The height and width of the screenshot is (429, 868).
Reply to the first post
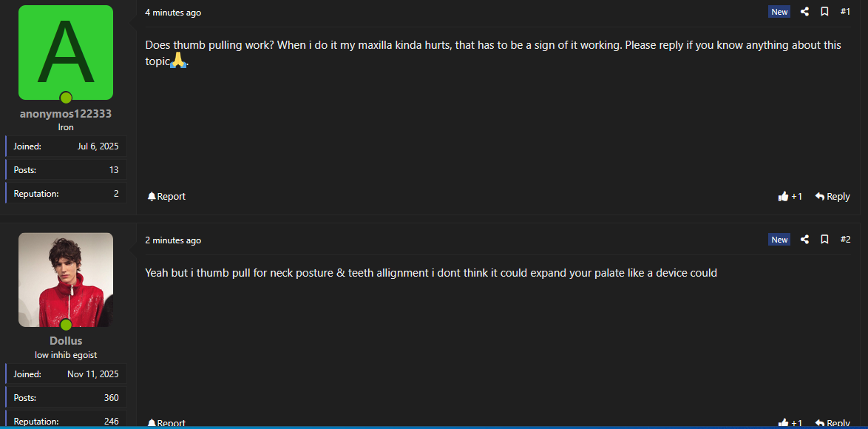(x=833, y=197)
